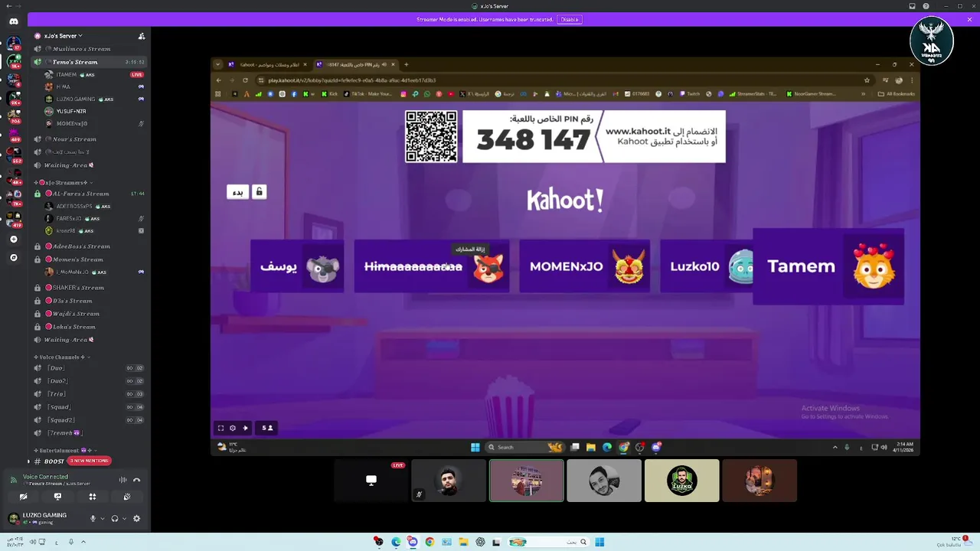The width and height of the screenshot is (980, 551).
Task: Jump to the 3 New Mentions badge
Action: pyautogui.click(x=90, y=461)
